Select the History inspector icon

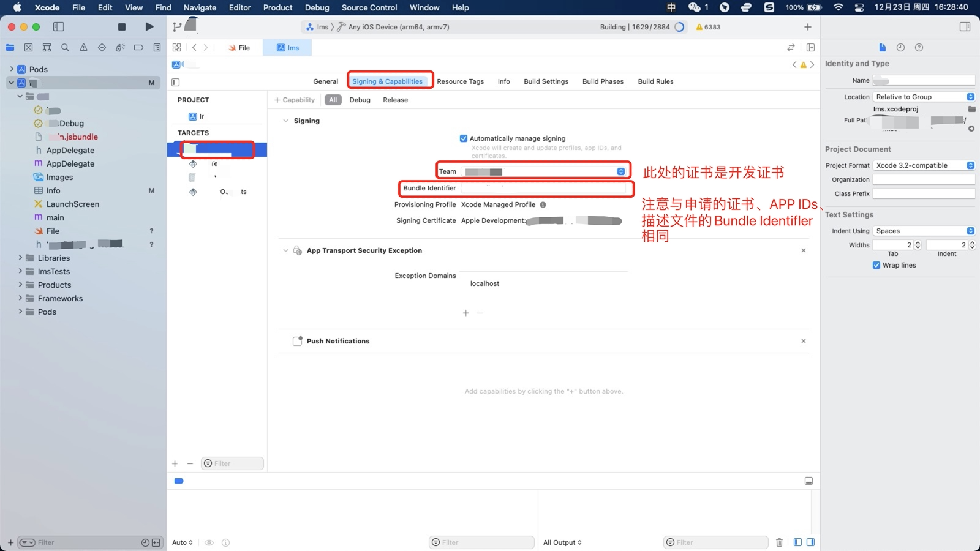[900, 47]
